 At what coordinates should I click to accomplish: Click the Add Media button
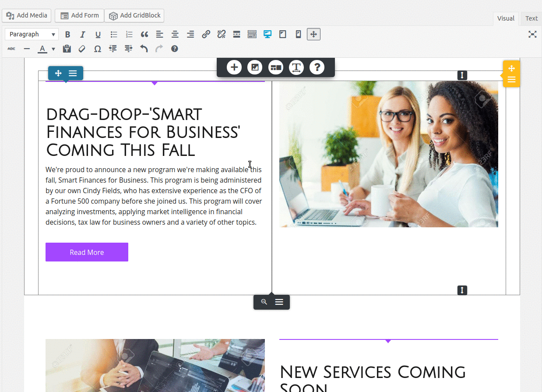(x=27, y=15)
